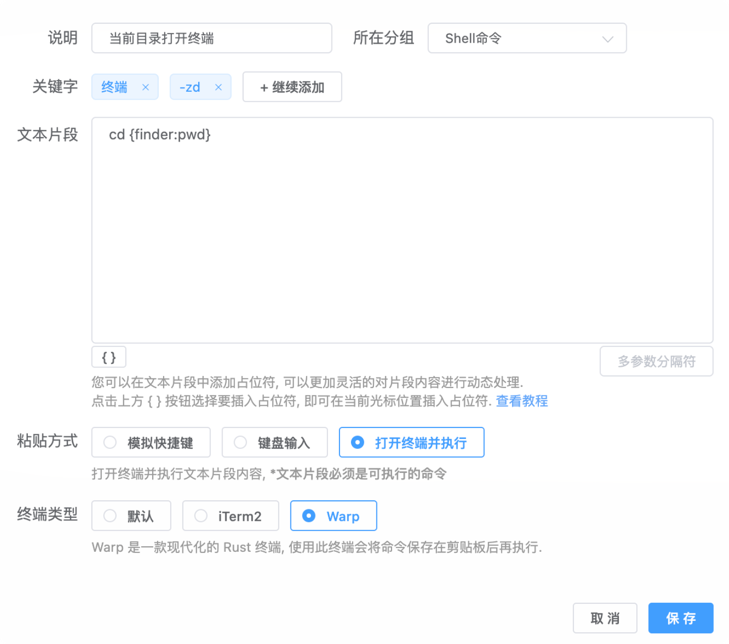
Task: Select Warp terminal type
Action: coord(333,516)
